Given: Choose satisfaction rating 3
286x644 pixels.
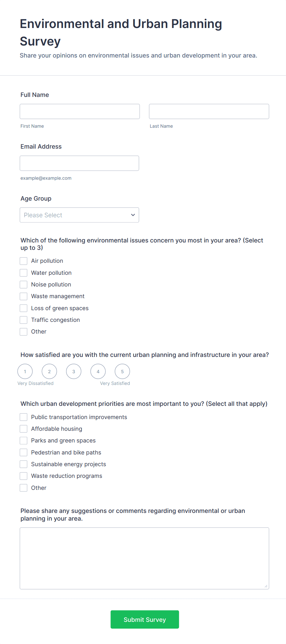Looking at the screenshot, I should (74, 372).
